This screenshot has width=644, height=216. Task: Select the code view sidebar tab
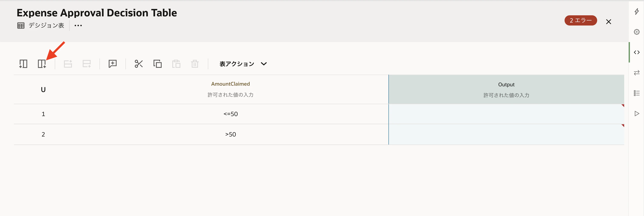coord(637,53)
